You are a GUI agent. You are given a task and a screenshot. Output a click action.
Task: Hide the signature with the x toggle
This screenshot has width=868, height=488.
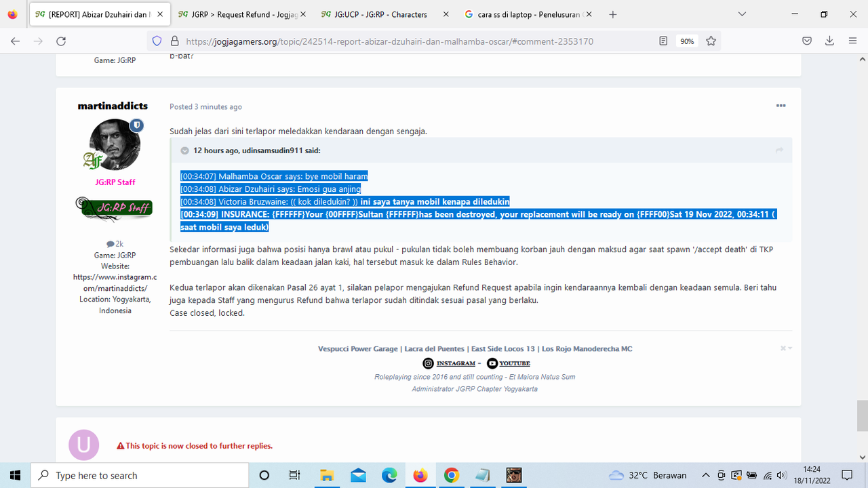coord(785,348)
